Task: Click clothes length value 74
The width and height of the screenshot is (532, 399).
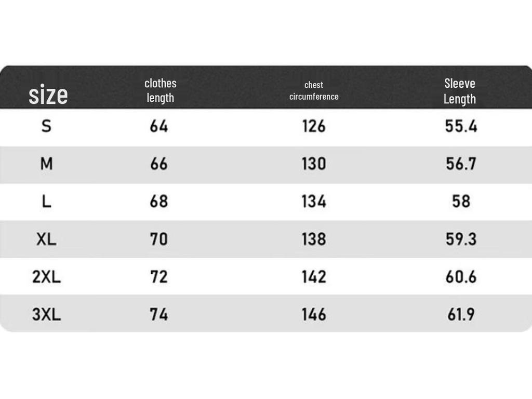Action: pos(159,314)
